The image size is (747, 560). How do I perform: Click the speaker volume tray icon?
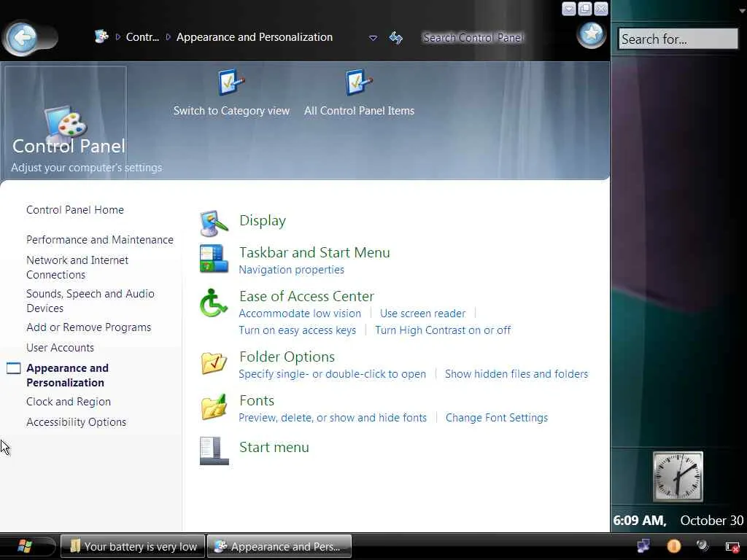pos(703,545)
